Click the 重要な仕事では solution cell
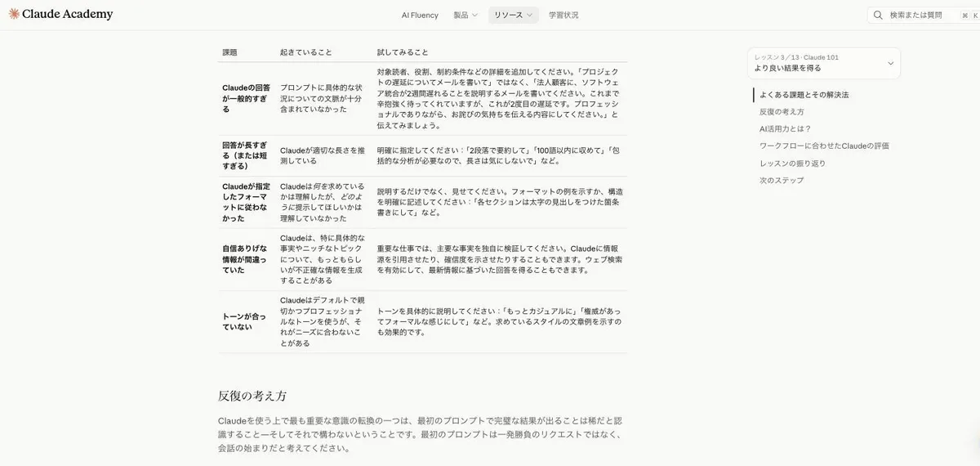 point(500,259)
